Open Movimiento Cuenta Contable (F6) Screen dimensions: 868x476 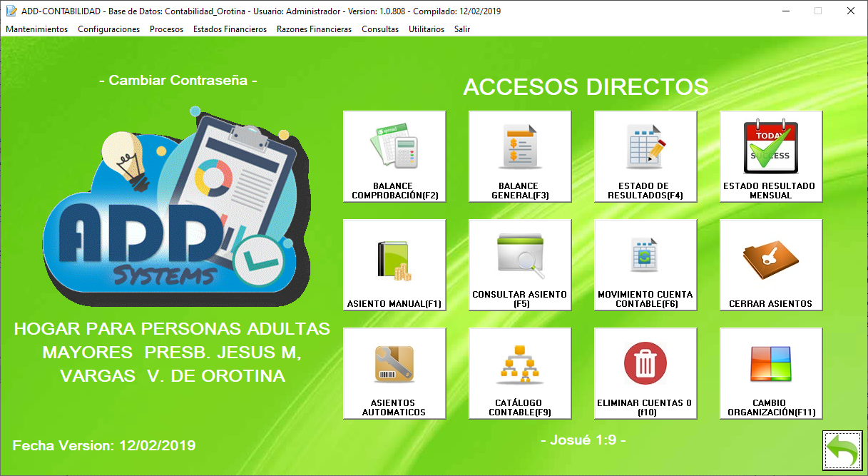click(645, 265)
